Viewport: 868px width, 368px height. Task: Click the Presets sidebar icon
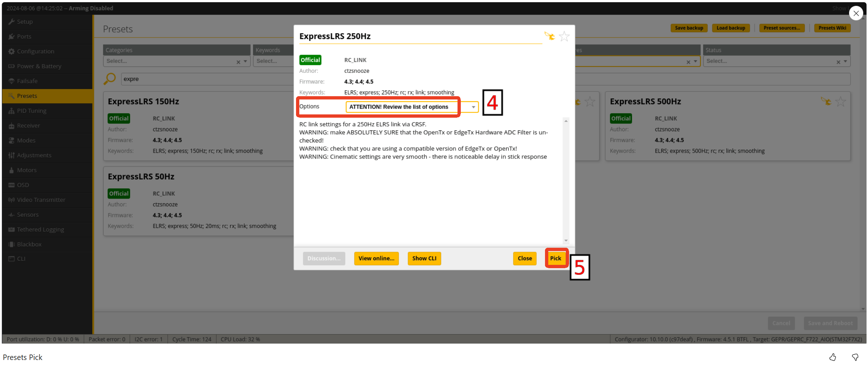(x=11, y=96)
